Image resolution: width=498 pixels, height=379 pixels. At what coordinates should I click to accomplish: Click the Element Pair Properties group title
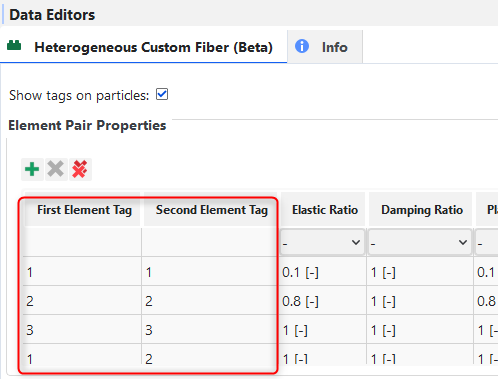click(x=87, y=125)
